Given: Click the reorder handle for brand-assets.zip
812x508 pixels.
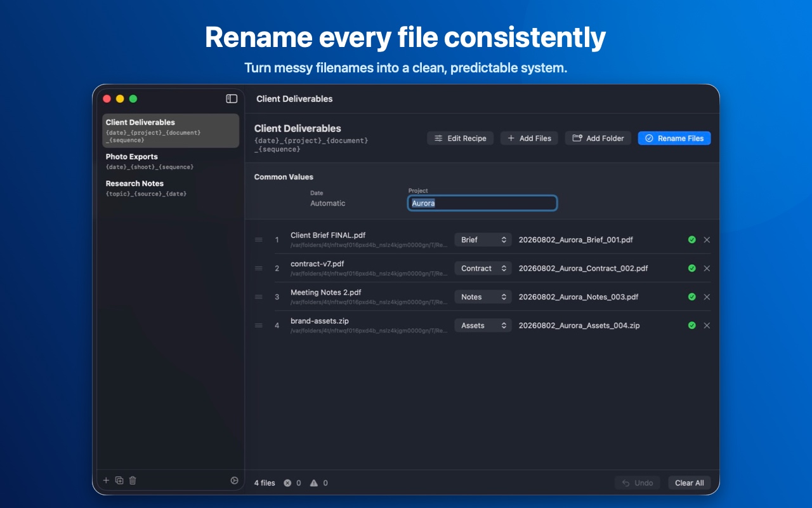Looking at the screenshot, I should (x=259, y=325).
